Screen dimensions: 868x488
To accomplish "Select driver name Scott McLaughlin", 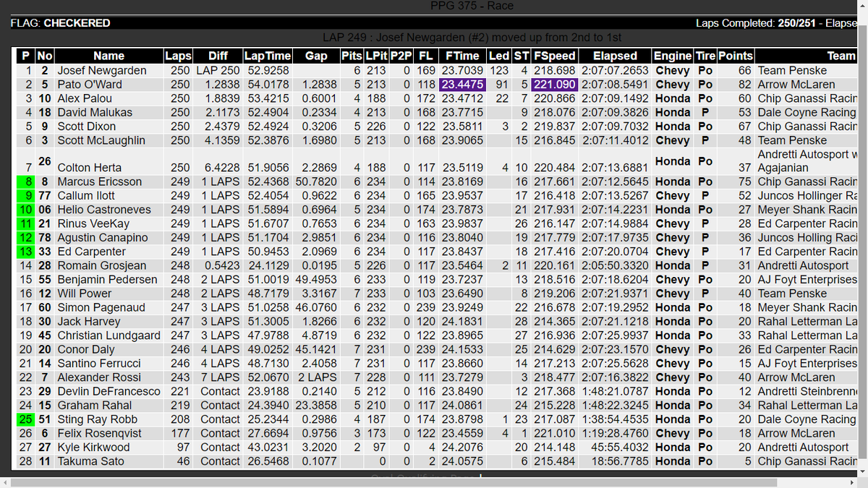I will pyautogui.click(x=101, y=140).
